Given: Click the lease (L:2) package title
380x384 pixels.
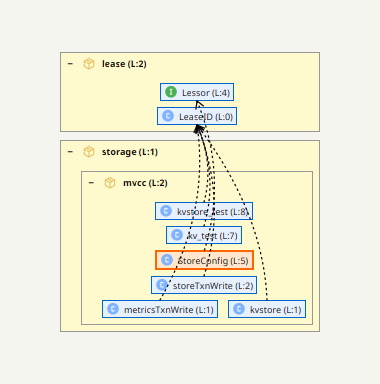Looking at the screenshot, I should pyautogui.click(x=124, y=64).
